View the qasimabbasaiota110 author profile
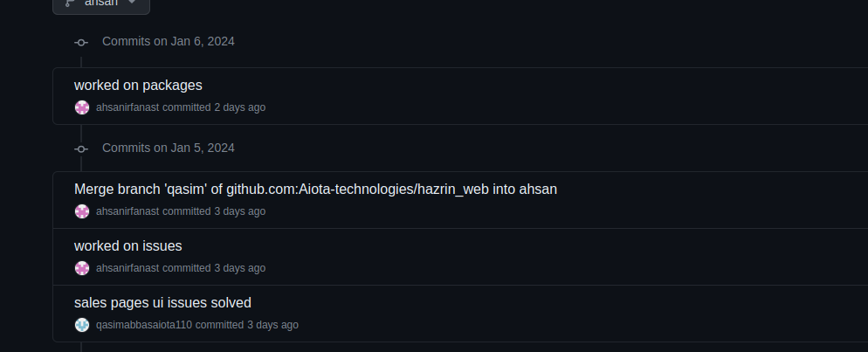The width and height of the screenshot is (868, 352). [144, 325]
